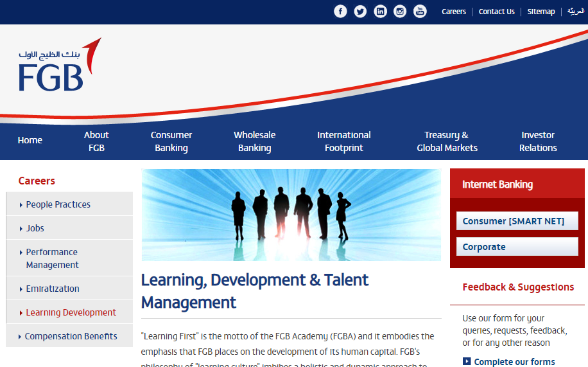This screenshot has width=588, height=367.
Task: Open the About FGB menu
Action: pyautogui.click(x=96, y=141)
